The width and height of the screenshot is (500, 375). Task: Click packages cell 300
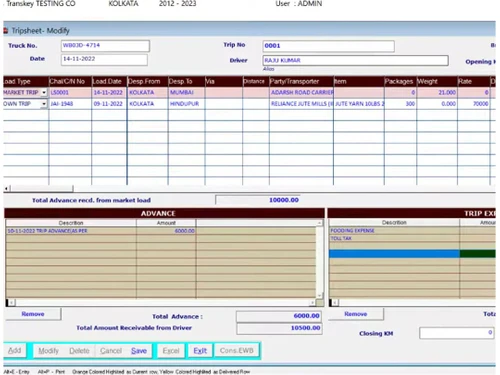(400, 104)
